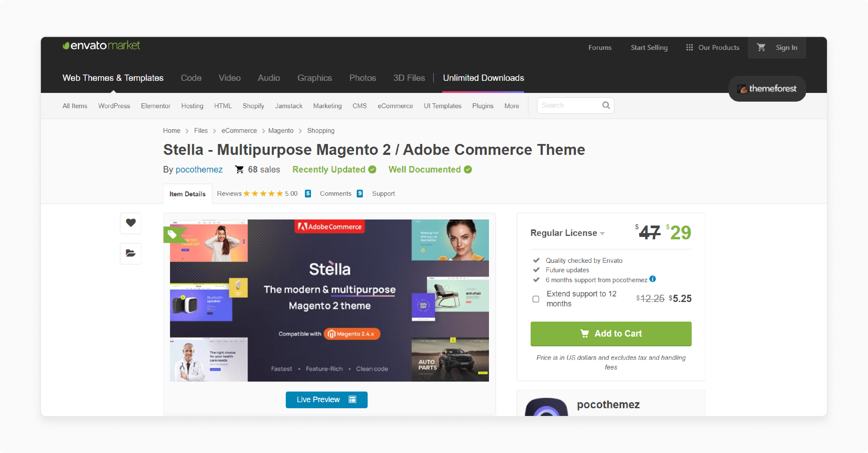Open the Forums link
Image resolution: width=868 pixels, height=453 pixels.
[x=600, y=47]
